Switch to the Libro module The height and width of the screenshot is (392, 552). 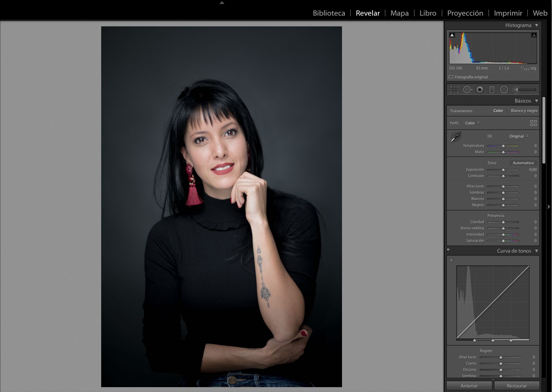tap(428, 13)
